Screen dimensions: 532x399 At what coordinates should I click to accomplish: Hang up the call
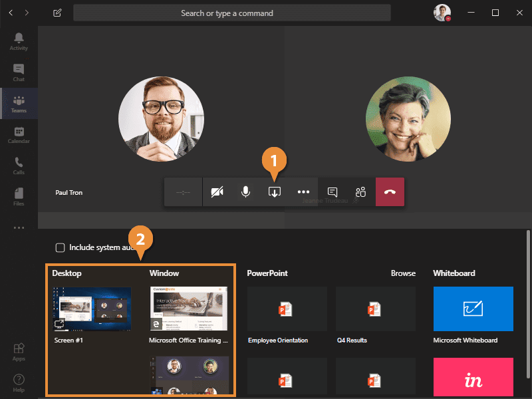(390, 192)
